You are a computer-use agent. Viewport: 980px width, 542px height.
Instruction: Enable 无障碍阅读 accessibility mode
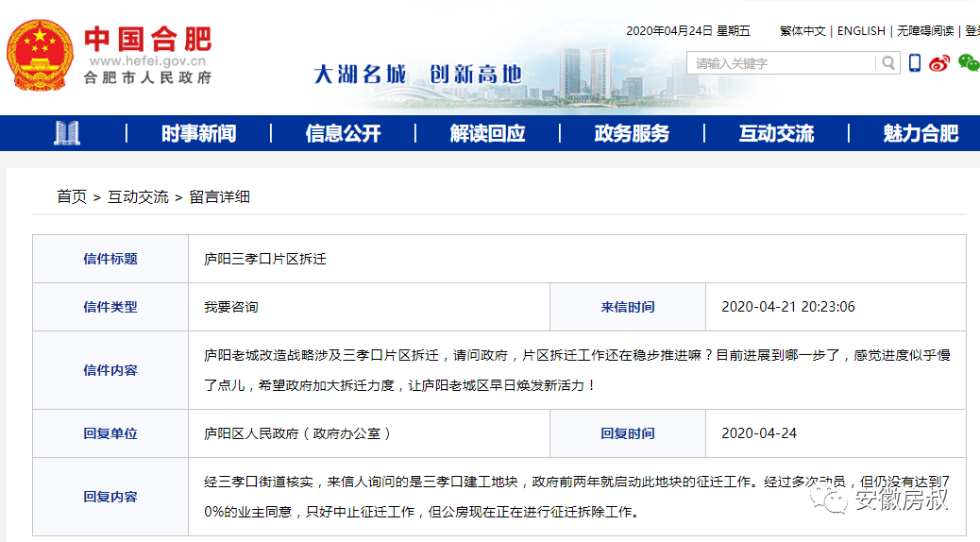click(x=925, y=31)
